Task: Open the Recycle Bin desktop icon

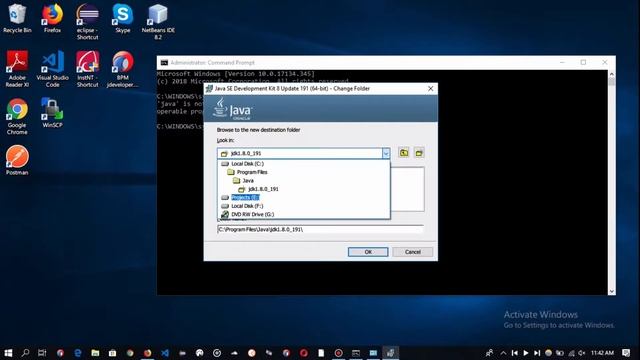Action: (17, 18)
